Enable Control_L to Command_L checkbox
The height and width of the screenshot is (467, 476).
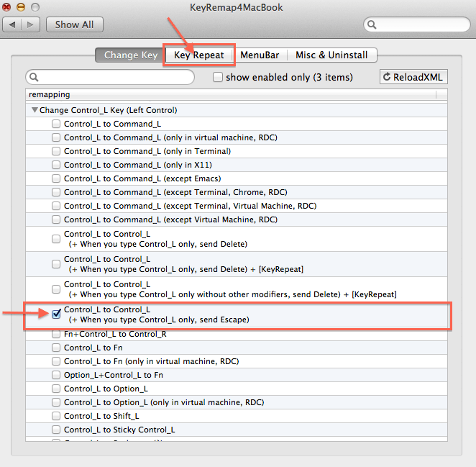(57, 124)
